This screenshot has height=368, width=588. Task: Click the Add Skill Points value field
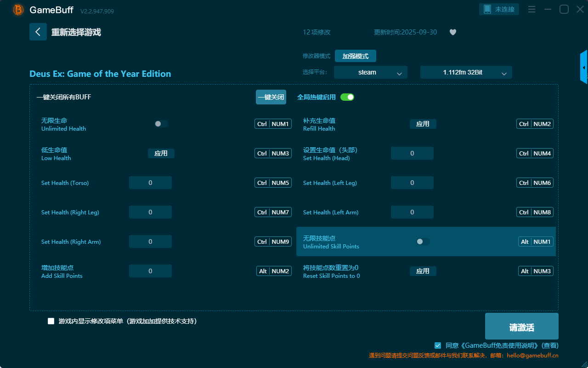(x=150, y=271)
